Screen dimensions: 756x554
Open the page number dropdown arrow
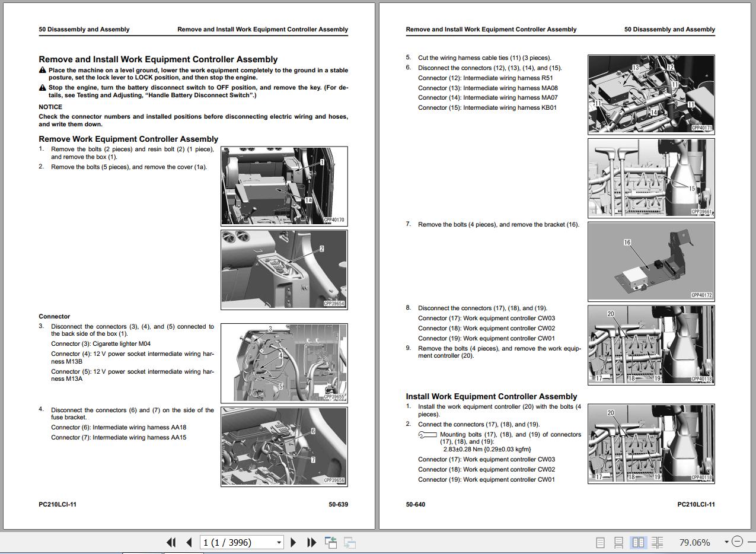pyautogui.click(x=279, y=542)
